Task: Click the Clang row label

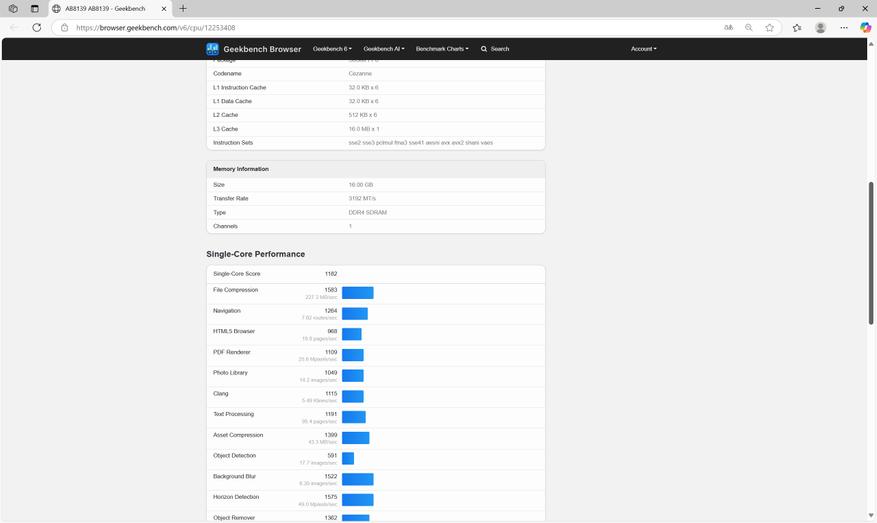Action: (x=220, y=393)
